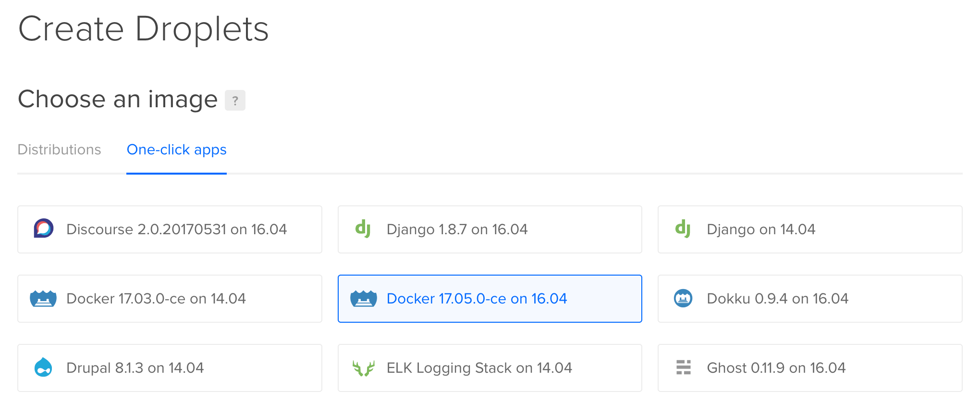The image size is (980, 404).
Task: Select the One-click apps tab
Action: pos(176,150)
